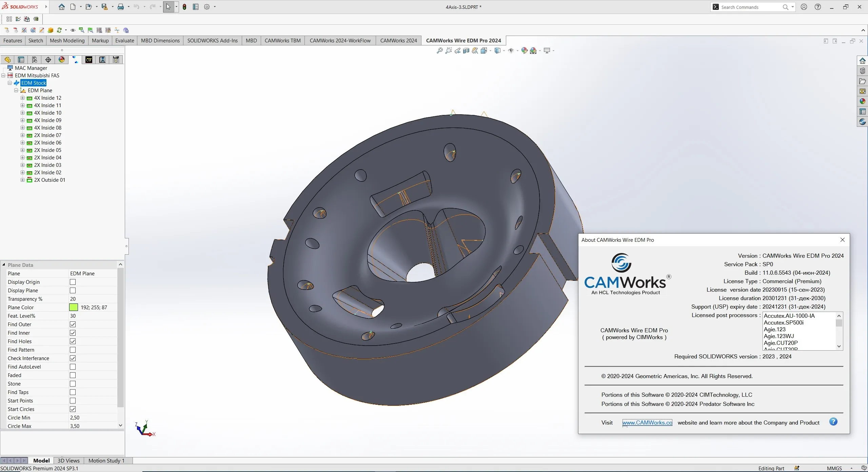Close the About CAMWorks Wire EDM Pro dialog
The height and width of the screenshot is (472, 868).
843,240
